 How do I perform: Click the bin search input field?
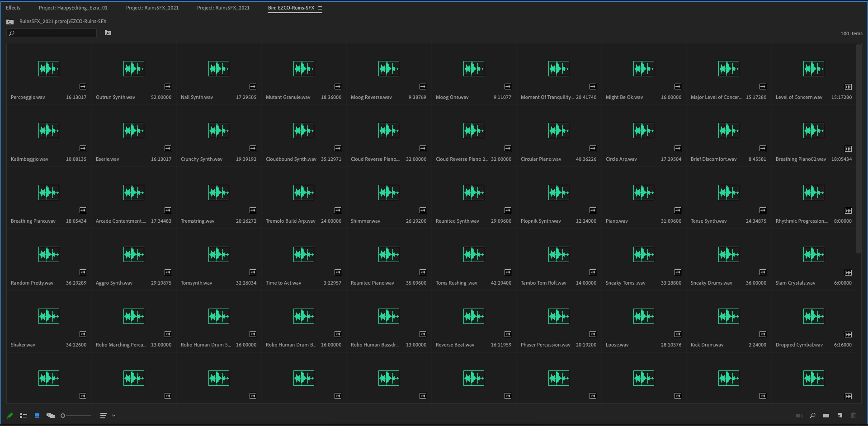pos(52,33)
